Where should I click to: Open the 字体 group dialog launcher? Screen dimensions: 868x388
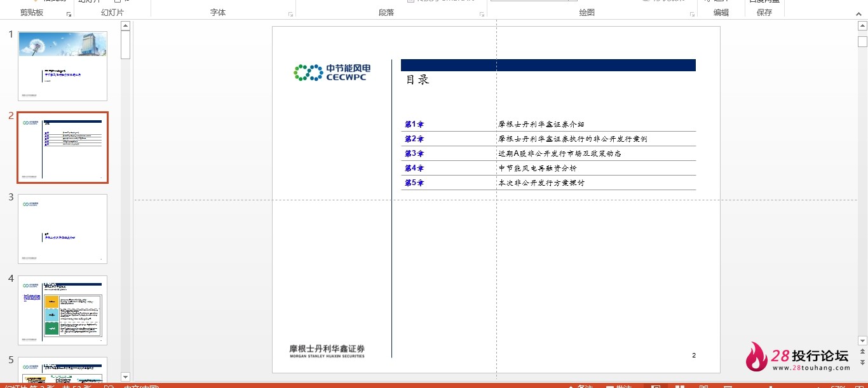tap(291, 13)
